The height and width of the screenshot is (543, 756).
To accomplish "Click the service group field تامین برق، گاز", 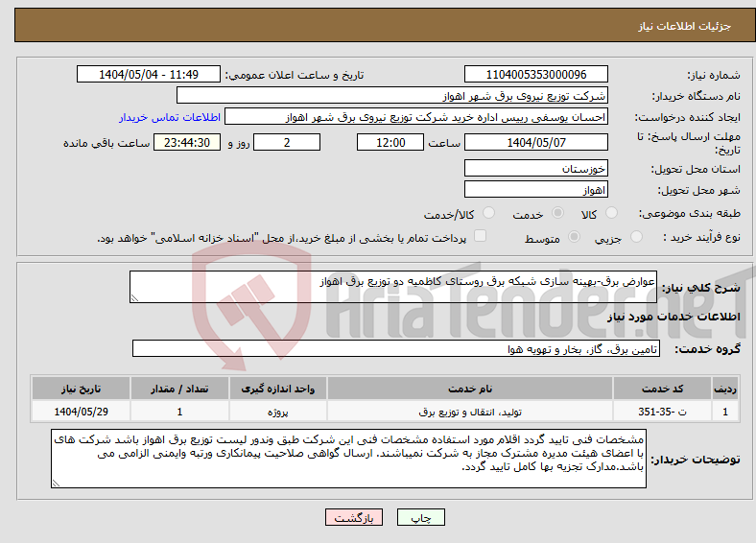I will click(396, 348).
